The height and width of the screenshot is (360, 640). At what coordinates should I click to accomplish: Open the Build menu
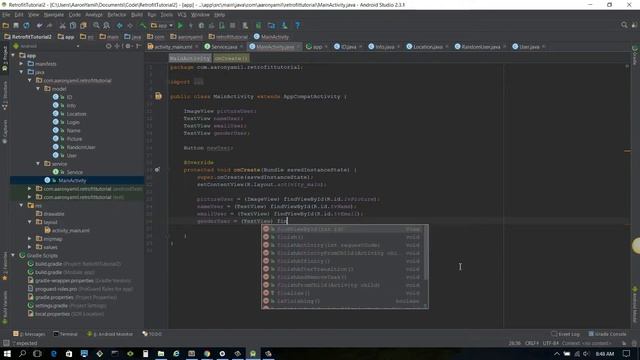pos(137,15)
